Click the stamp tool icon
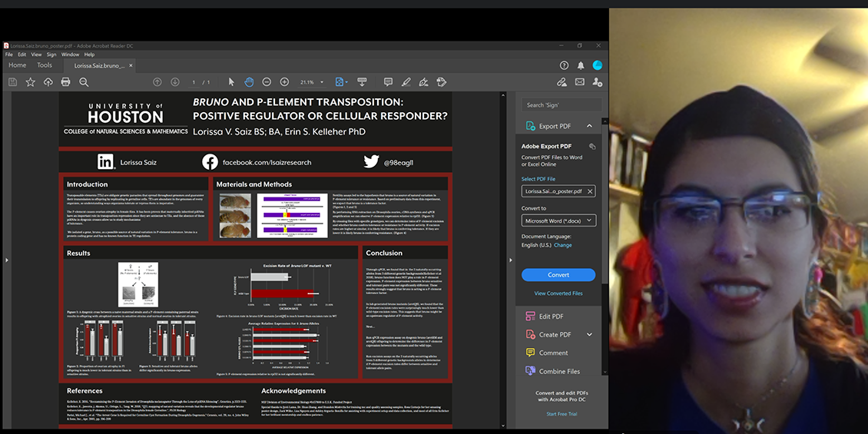The width and height of the screenshot is (868, 434). [x=441, y=82]
